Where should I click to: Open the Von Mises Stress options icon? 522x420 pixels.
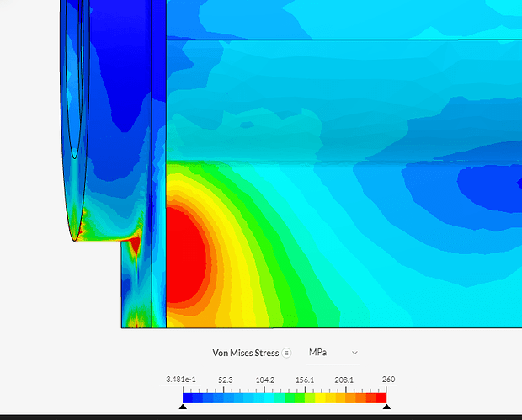[286, 353]
